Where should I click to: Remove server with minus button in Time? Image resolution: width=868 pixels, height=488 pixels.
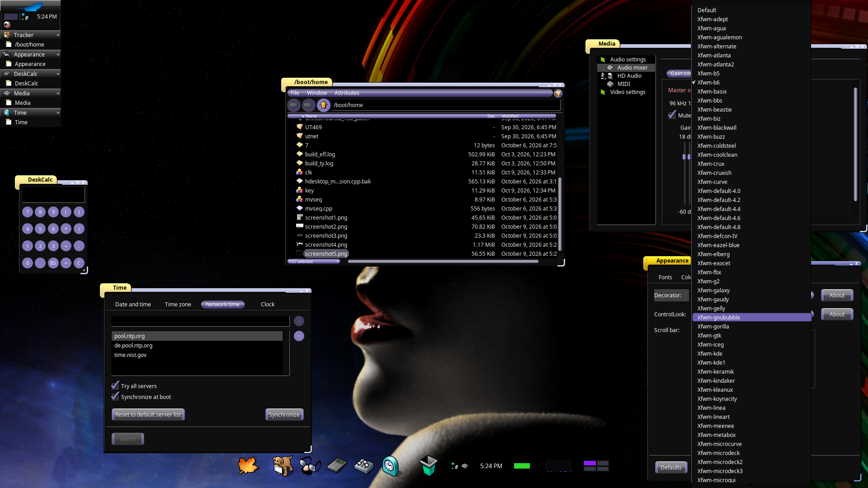tap(299, 336)
